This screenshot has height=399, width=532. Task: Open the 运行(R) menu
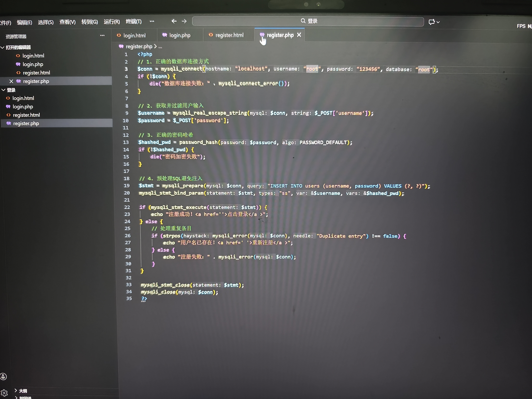112,22
